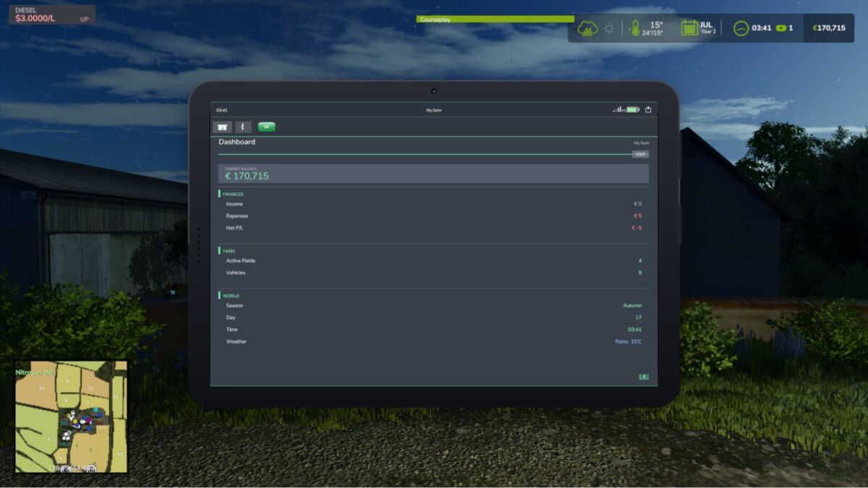868x488 pixels.
Task: Click the page 1 indicator button
Action: tap(644, 377)
